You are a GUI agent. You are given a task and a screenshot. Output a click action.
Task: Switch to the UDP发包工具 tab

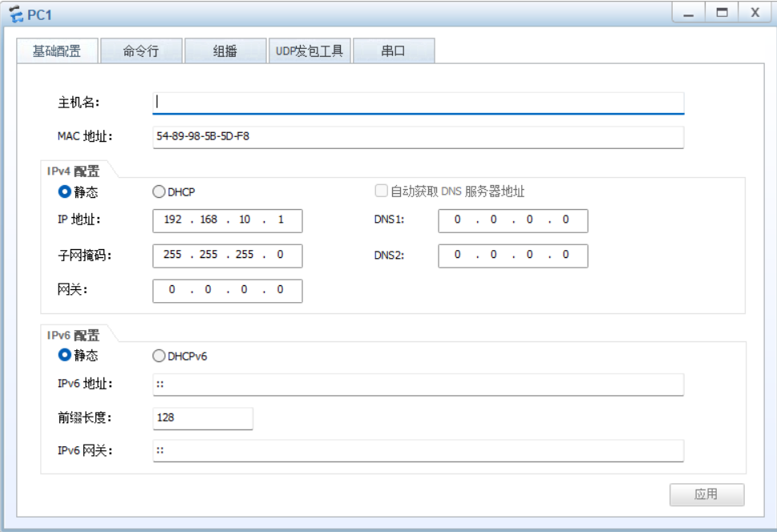(x=310, y=51)
